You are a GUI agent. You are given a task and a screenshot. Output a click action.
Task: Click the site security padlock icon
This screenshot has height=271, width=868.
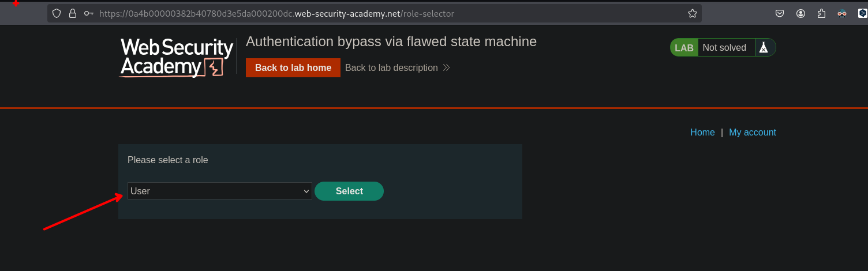tap(73, 13)
